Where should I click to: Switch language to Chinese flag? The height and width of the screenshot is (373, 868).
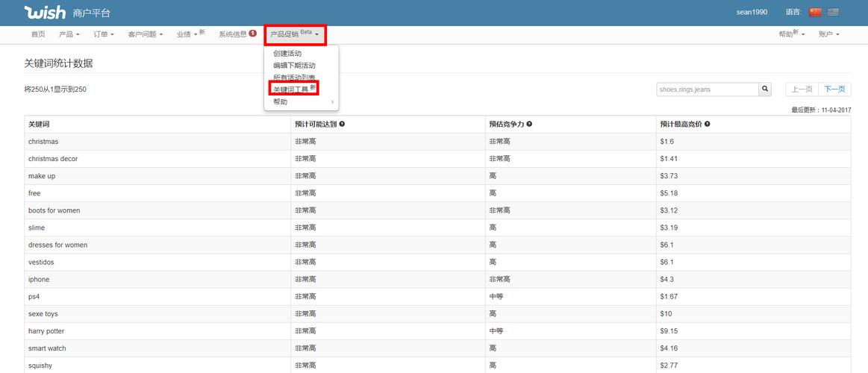(x=815, y=12)
